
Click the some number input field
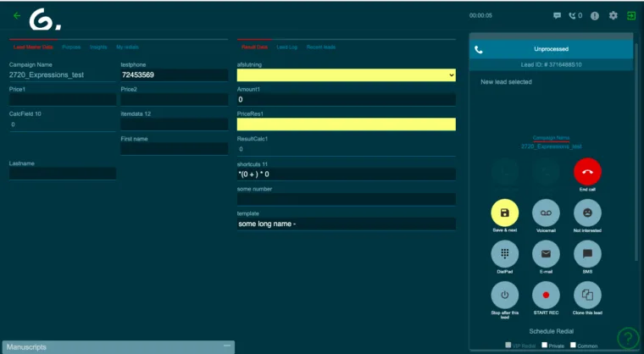click(347, 199)
